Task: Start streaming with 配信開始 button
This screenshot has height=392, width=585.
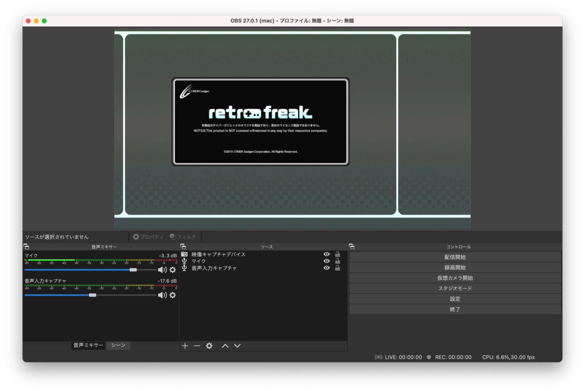Action: point(455,257)
